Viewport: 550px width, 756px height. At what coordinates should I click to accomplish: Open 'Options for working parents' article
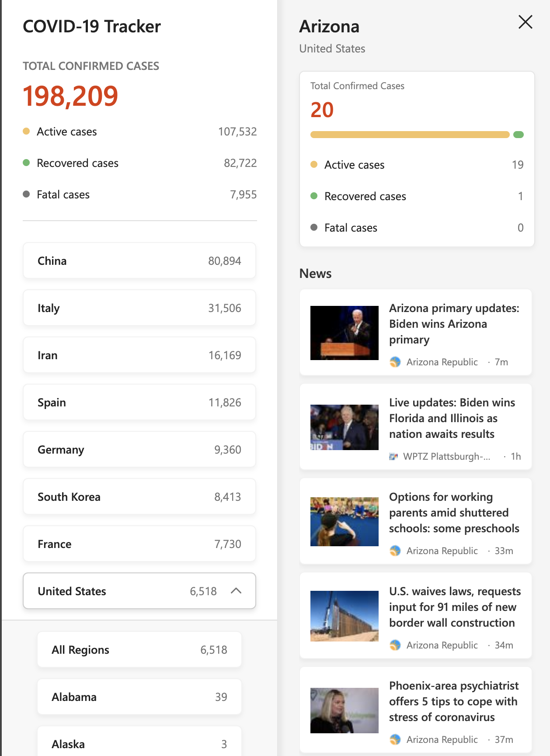point(454,513)
